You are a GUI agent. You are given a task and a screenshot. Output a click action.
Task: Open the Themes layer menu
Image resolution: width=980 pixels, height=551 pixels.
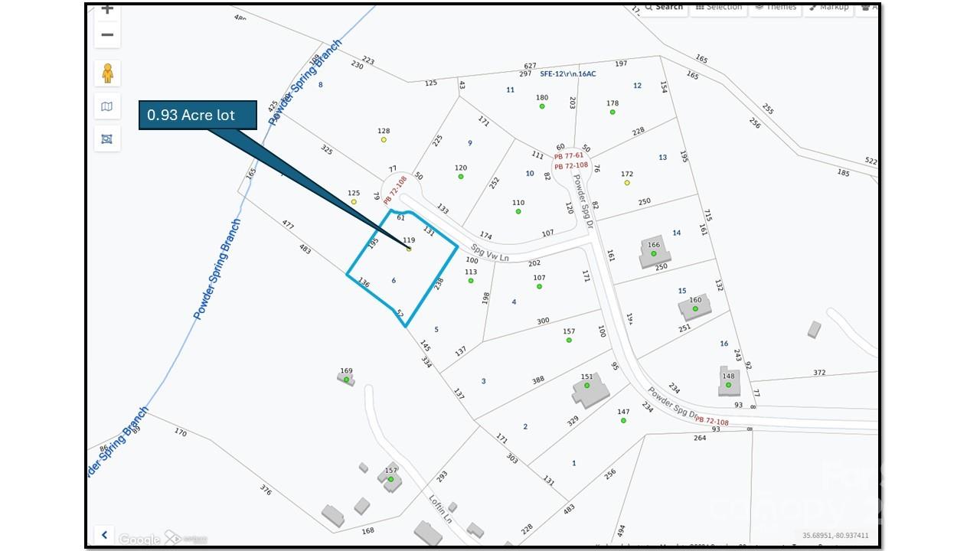coord(776,8)
